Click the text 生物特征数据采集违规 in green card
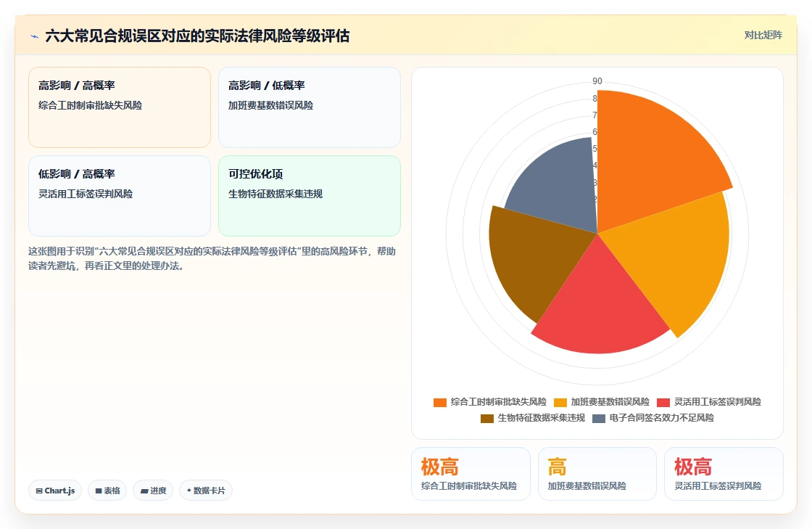Screen dimensions: 812x529 [275, 194]
